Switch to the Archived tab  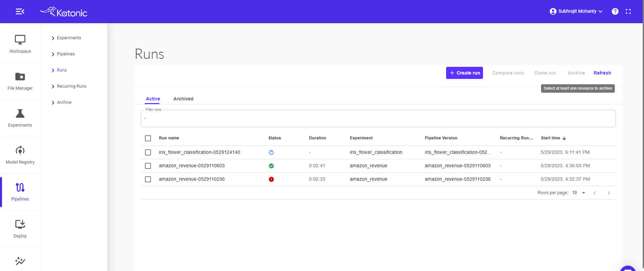click(x=183, y=99)
